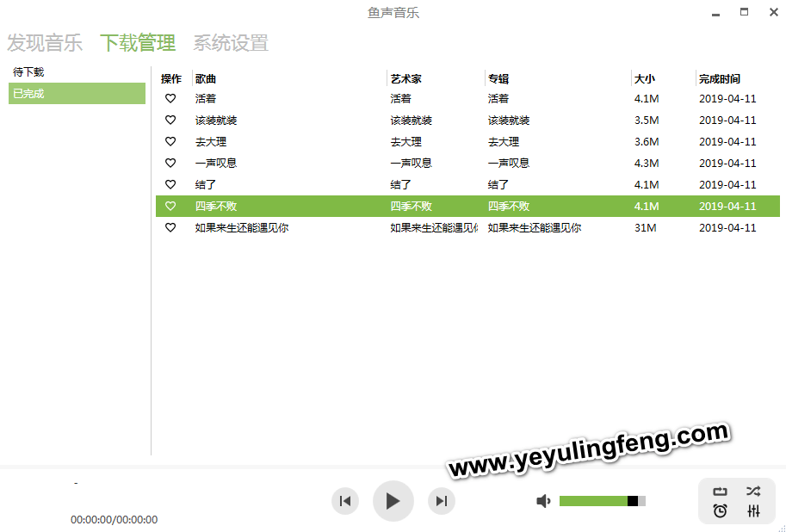Image resolution: width=786 pixels, height=532 pixels.
Task: Sort by 歌曲 column header
Action: point(206,78)
